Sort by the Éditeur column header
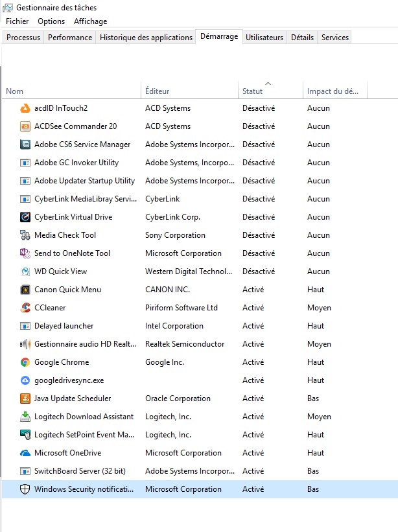The image size is (398, 532). tap(158, 91)
